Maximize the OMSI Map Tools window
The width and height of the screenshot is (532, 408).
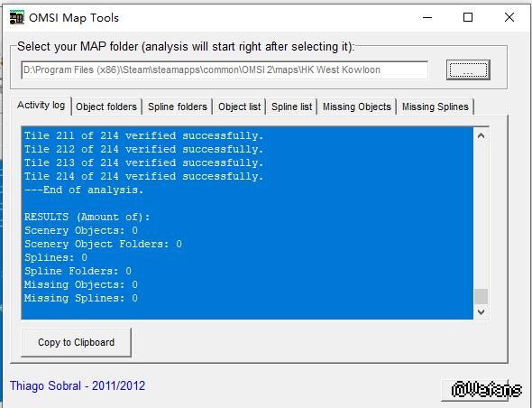click(x=468, y=17)
